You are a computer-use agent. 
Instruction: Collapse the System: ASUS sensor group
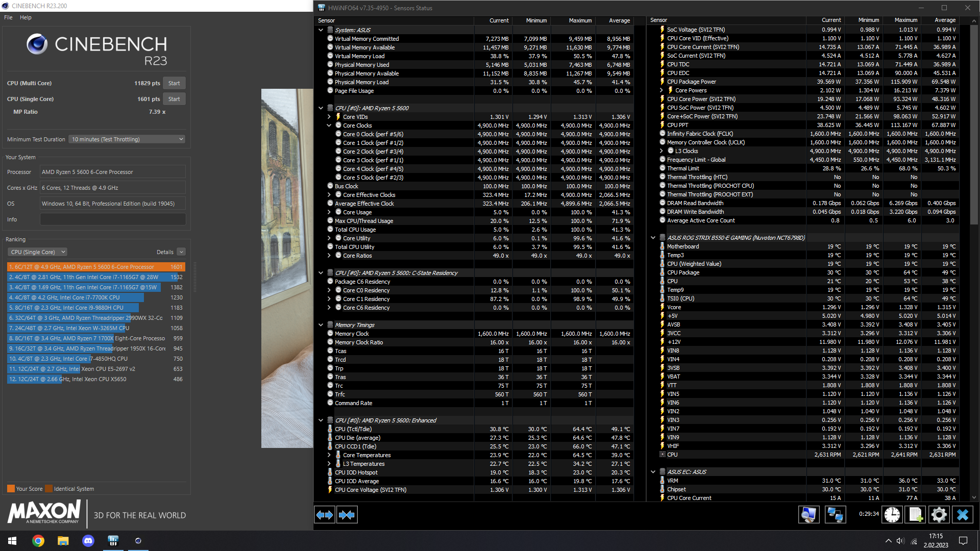(x=321, y=30)
